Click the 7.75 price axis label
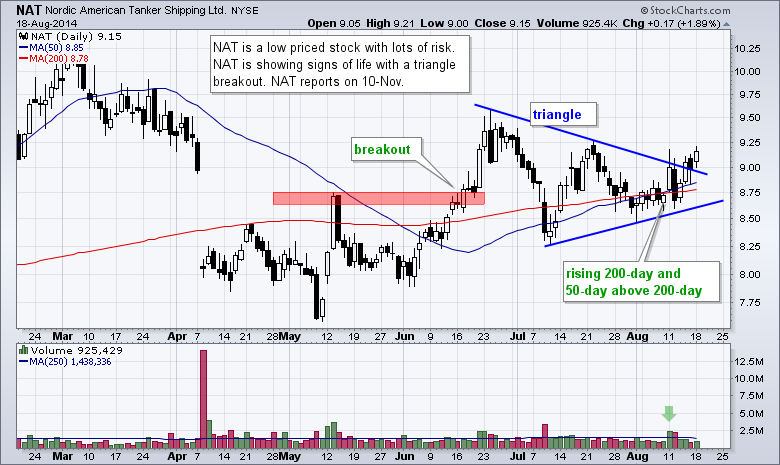 [750, 302]
